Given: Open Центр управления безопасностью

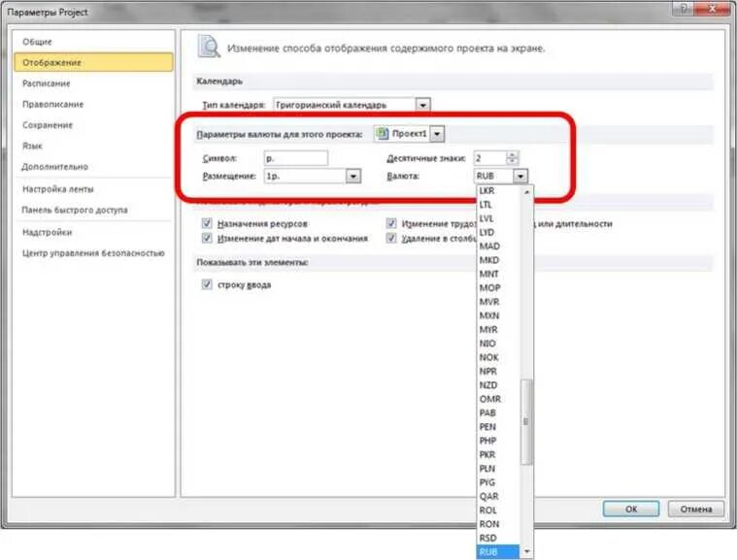Looking at the screenshot, I should click(x=93, y=253).
